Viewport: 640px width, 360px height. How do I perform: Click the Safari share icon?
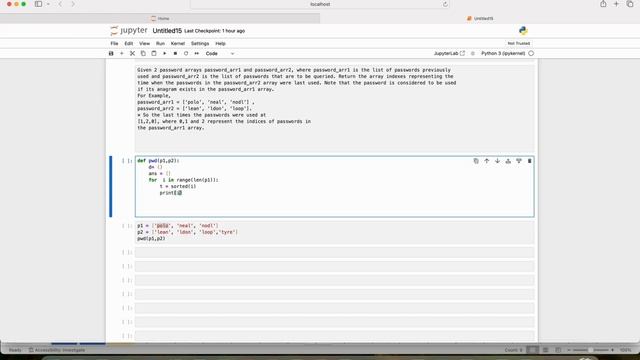pos(603,4)
